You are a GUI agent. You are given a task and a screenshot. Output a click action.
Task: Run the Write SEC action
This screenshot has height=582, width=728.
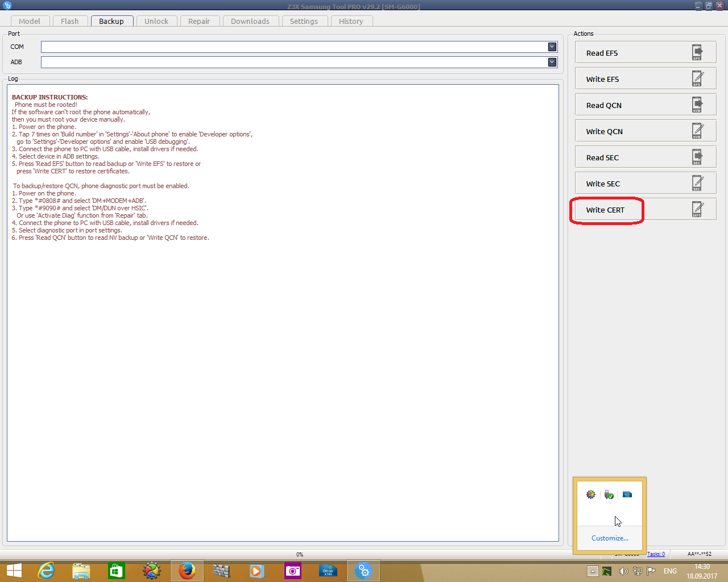pyautogui.click(x=646, y=184)
